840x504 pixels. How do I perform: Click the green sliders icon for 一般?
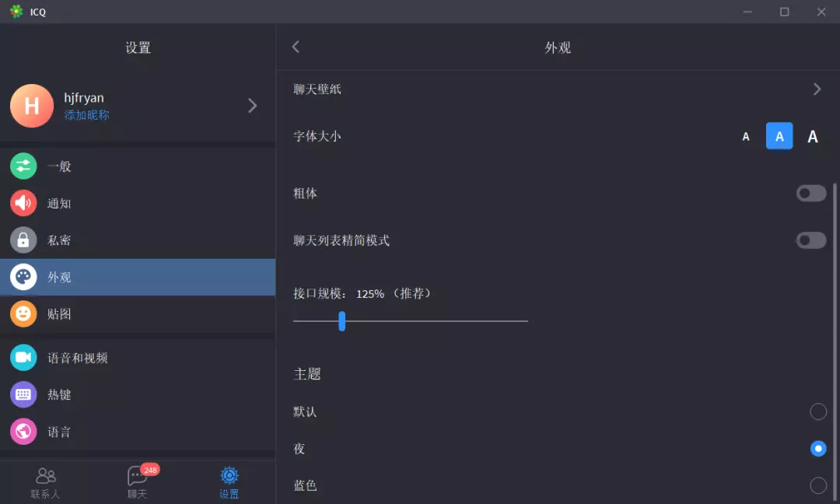tap(23, 166)
